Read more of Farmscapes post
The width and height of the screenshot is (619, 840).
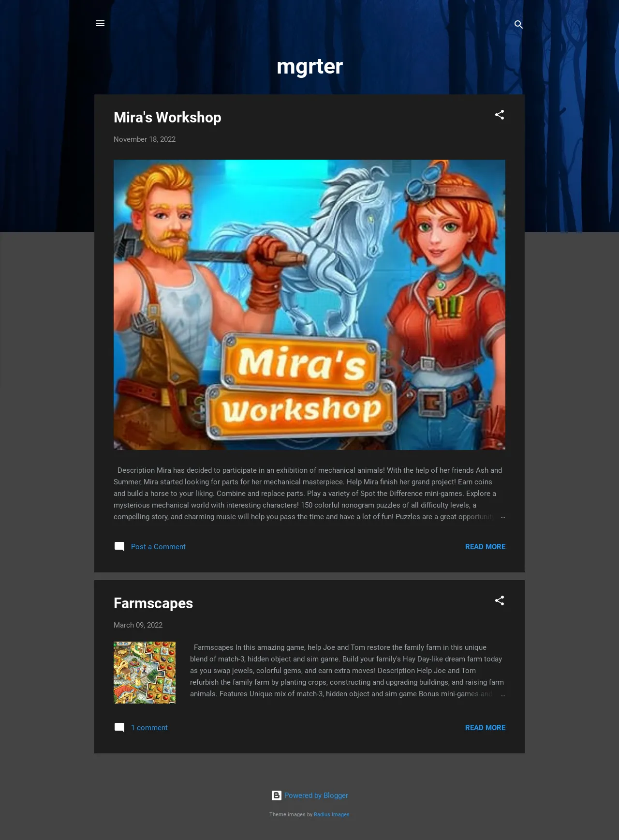pos(485,728)
